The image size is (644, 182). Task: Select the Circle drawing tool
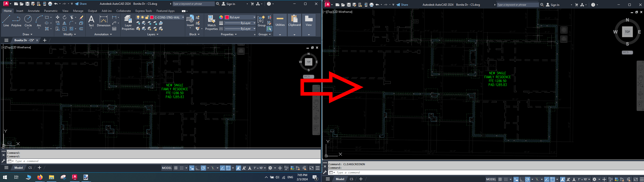pos(28,21)
